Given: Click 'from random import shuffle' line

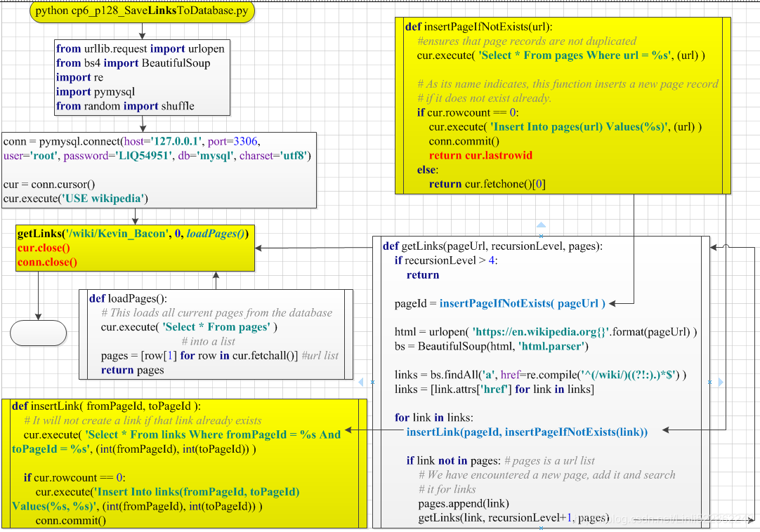Looking at the screenshot, I should pyautogui.click(x=125, y=105).
